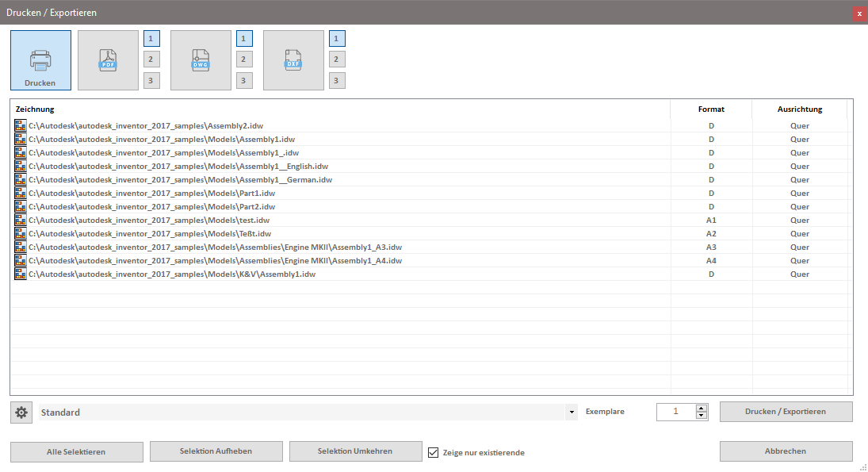Image resolution: width=868 pixels, height=472 pixels.
Task: Activate PDF export mode
Action: point(108,59)
